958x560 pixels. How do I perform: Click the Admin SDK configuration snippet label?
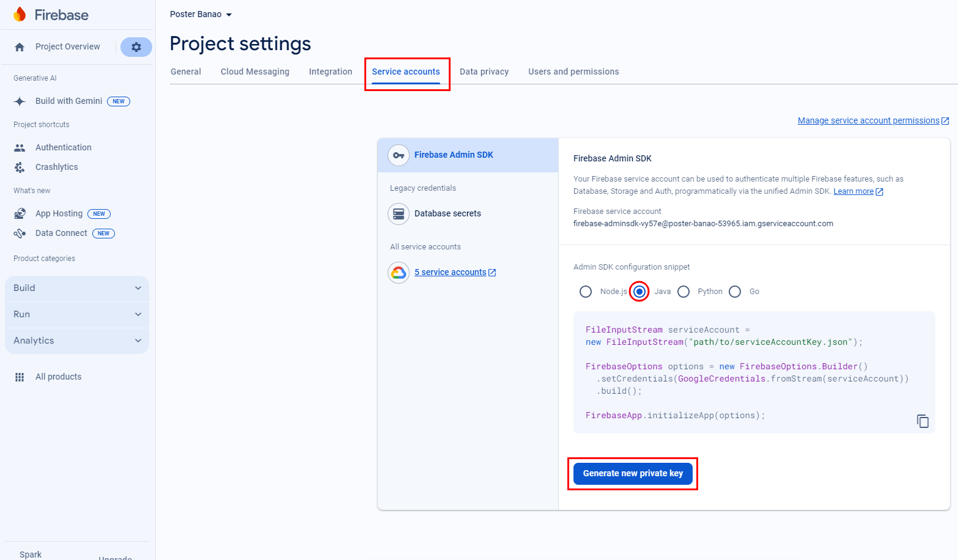(632, 267)
